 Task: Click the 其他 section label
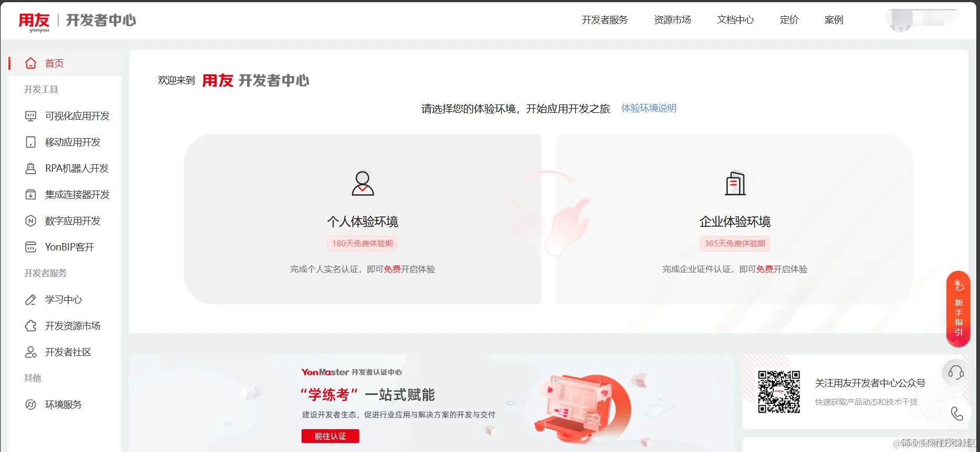(x=33, y=379)
